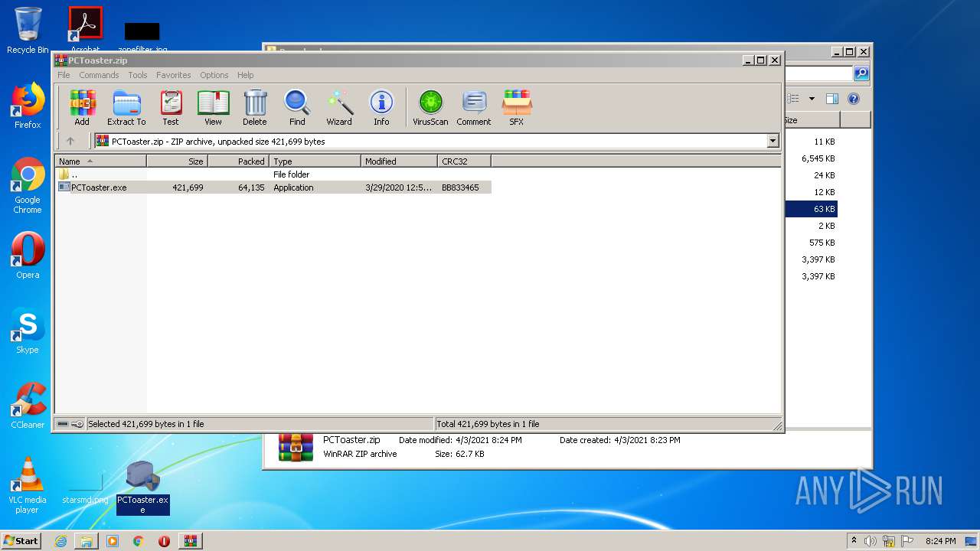Go up one folder level arrow

(70, 141)
